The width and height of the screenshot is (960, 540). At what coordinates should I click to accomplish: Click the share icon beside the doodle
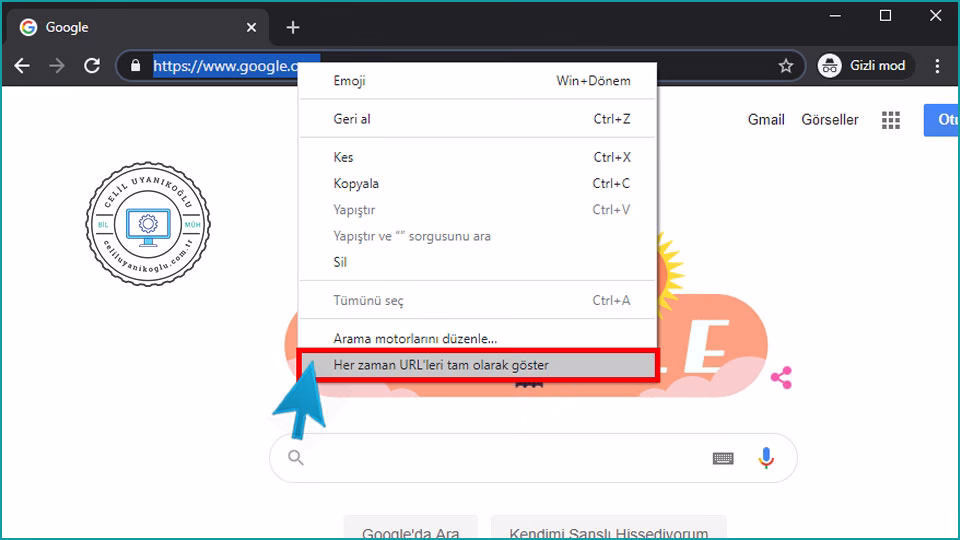[x=781, y=378]
